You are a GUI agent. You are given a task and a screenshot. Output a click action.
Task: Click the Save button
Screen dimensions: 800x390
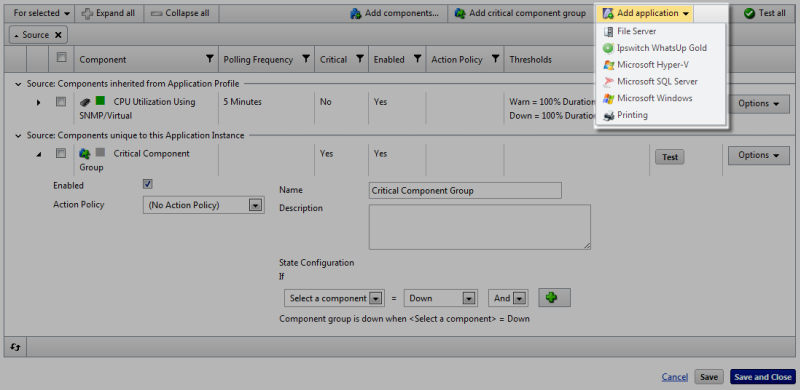tap(709, 377)
